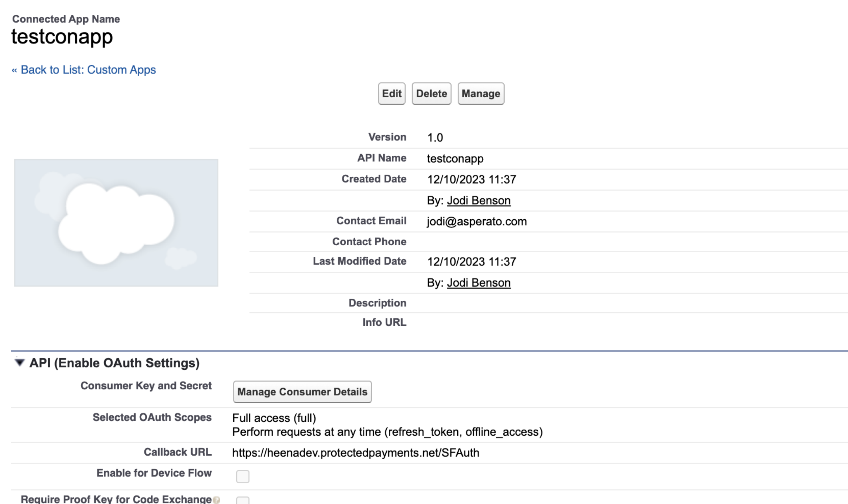Click the Version value 1.0
This screenshot has height=504, width=848.
click(435, 138)
